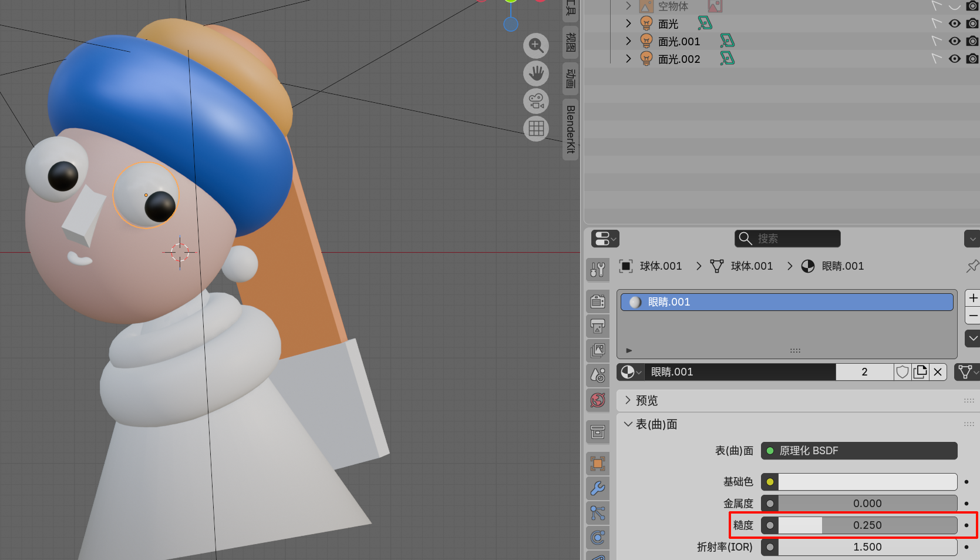Duplicate material with the new-copy icon

(x=920, y=372)
